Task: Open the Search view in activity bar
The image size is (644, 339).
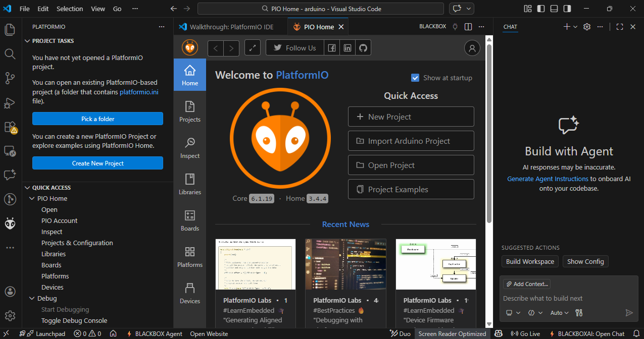Action: coord(10,53)
